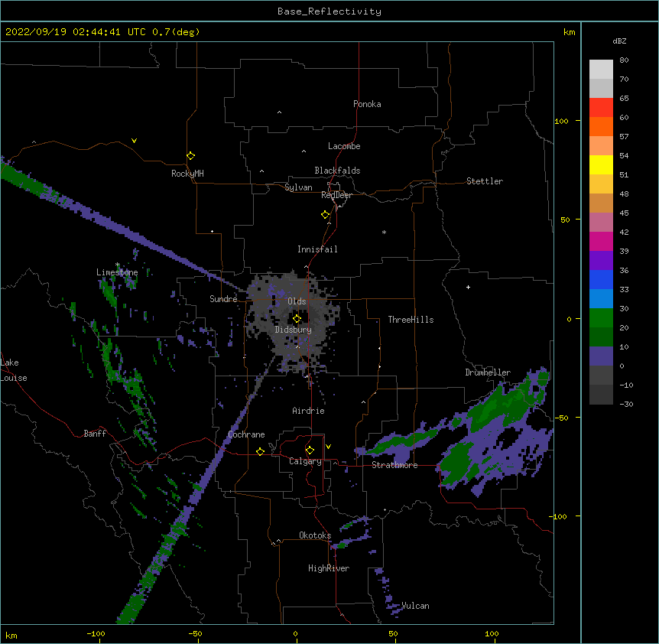
Task: Click the Didsbury label
Action: [x=293, y=330]
